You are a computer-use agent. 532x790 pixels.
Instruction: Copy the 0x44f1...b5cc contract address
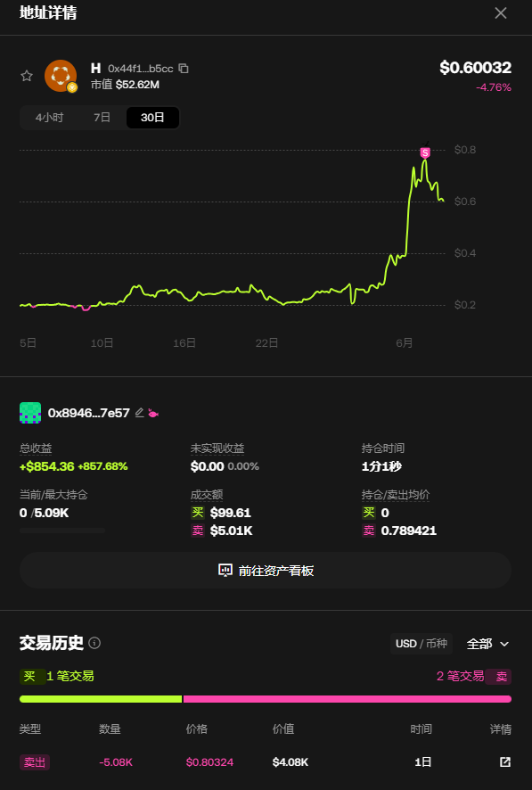(x=184, y=68)
